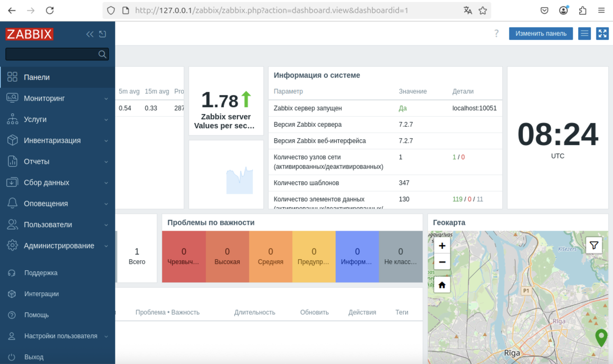Click the Услуги hierarchy icon
The width and height of the screenshot is (613, 364).
click(x=12, y=119)
